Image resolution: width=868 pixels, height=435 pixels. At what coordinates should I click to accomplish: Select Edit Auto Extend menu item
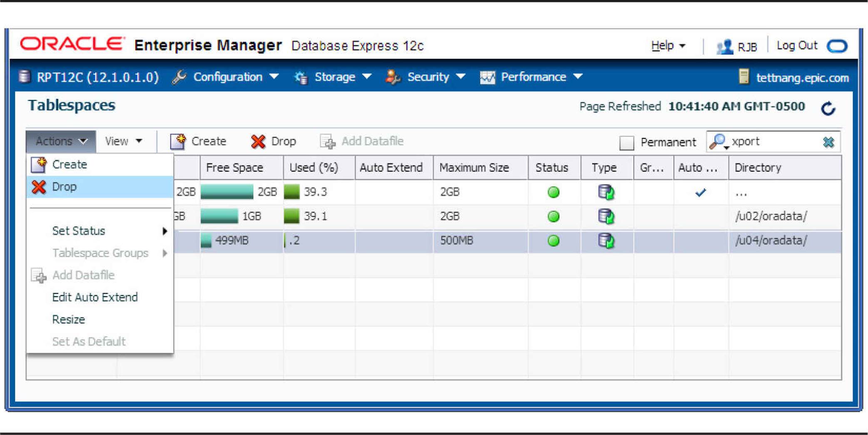click(x=100, y=297)
